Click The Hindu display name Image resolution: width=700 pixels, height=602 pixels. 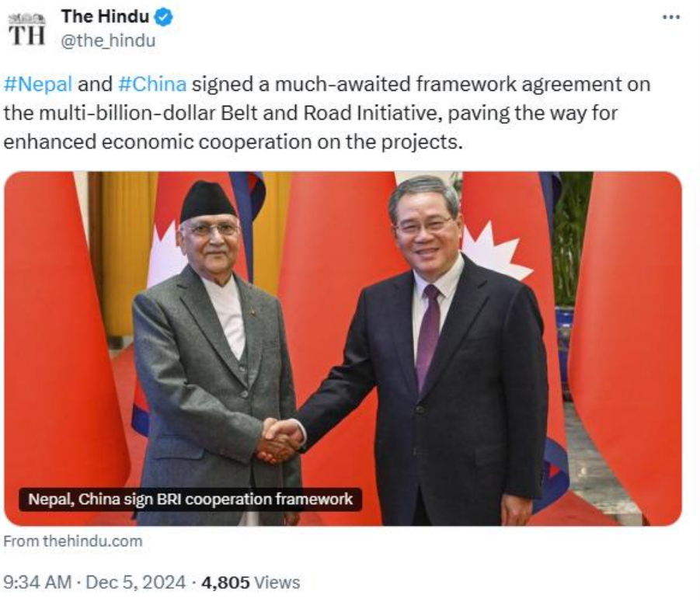tap(105, 17)
